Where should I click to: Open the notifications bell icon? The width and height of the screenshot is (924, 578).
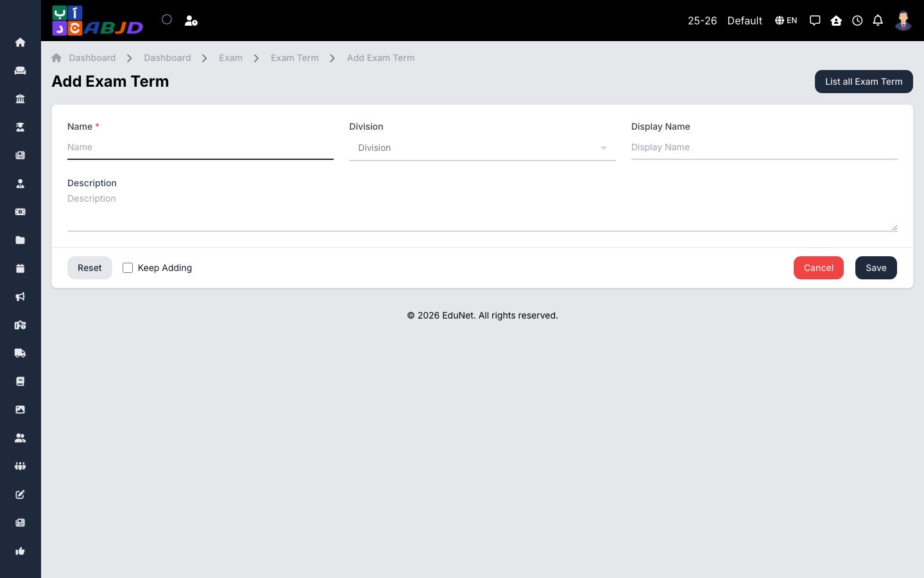(878, 21)
